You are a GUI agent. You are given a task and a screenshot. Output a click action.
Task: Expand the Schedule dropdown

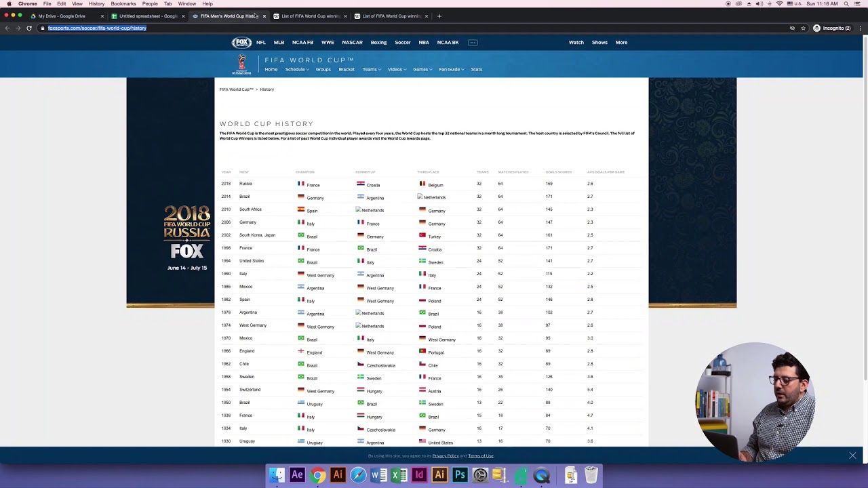coord(296,69)
